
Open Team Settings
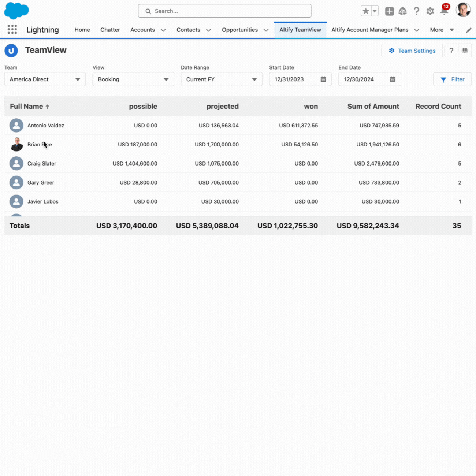412,51
